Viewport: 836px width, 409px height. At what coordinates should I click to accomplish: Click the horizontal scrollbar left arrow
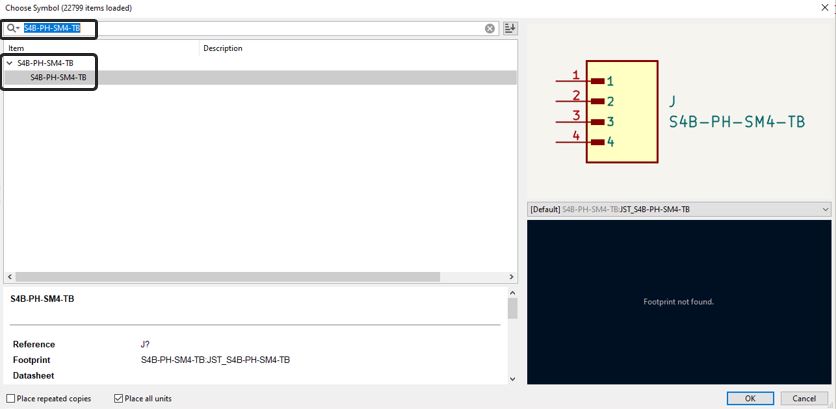click(x=9, y=277)
